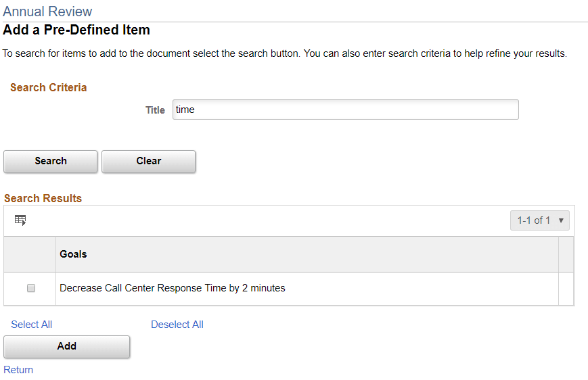
Task: Click the Add a Pre-Defined Item heading
Action: click(76, 30)
